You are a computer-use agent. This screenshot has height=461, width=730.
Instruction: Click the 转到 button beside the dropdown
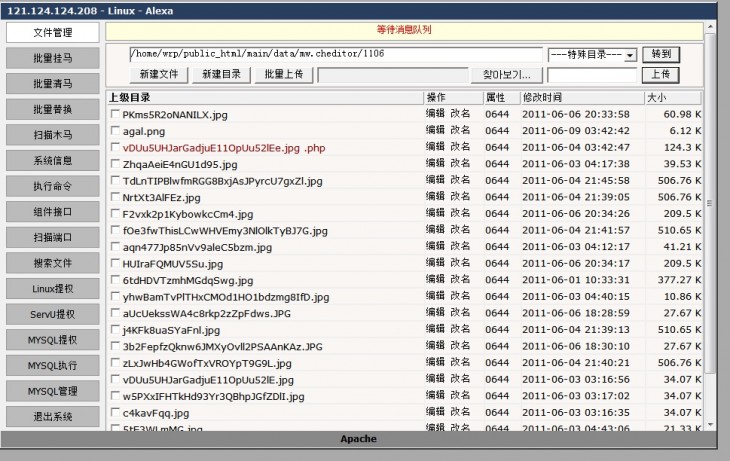click(x=661, y=54)
